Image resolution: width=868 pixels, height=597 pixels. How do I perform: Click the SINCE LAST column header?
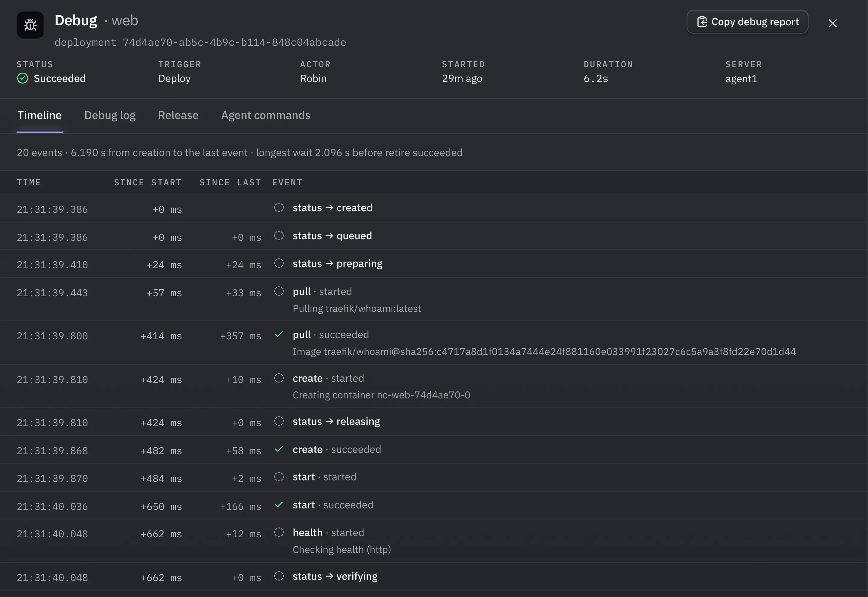pyautogui.click(x=230, y=183)
